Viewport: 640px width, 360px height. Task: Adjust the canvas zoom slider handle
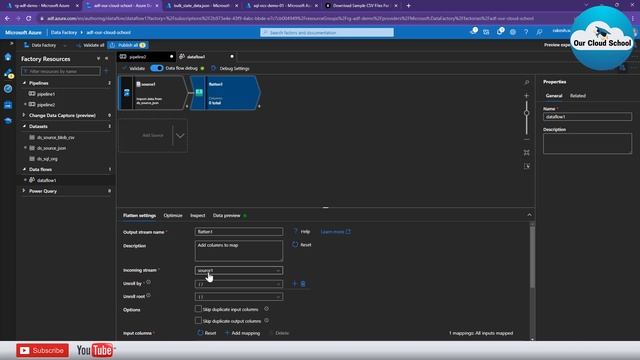tap(527, 113)
